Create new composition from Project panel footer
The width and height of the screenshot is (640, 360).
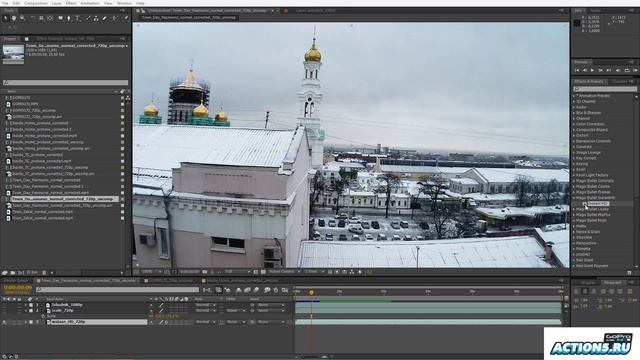click(x=21, y=272)
